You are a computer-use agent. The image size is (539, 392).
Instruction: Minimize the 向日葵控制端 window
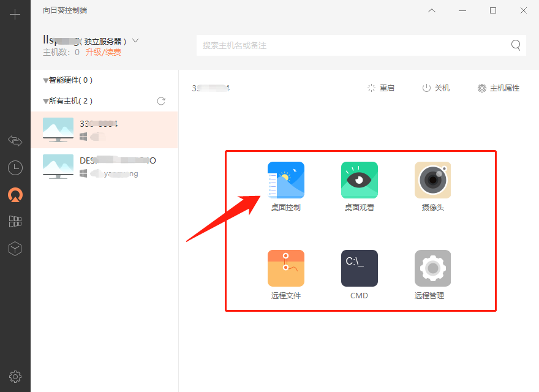462,10
